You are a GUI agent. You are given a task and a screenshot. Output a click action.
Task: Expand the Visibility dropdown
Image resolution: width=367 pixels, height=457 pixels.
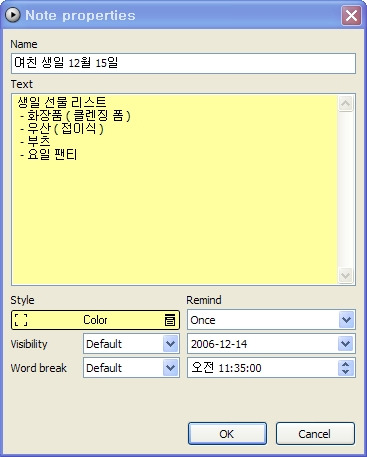171,344
